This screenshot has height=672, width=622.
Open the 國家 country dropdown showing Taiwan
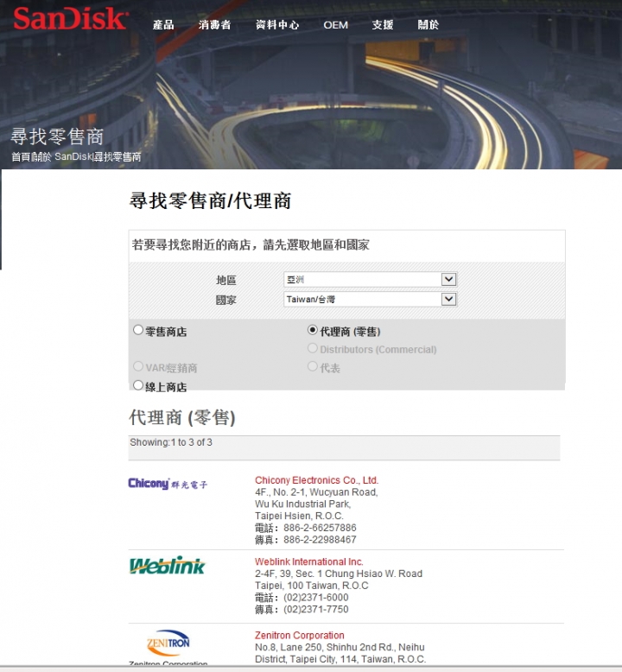(371, 299)
